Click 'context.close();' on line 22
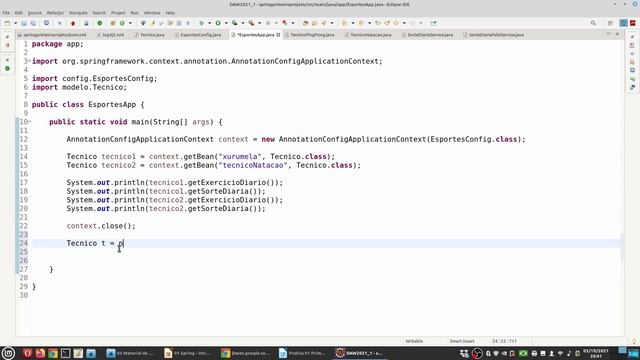The height and width of the screenshot is (360, 640). click(x=101, y=226)
